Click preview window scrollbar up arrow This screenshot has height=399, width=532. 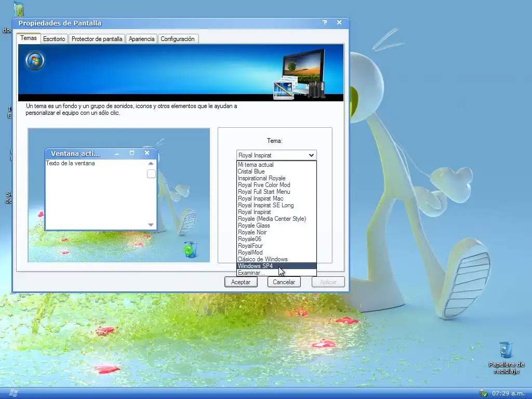[x=151, y=164]
